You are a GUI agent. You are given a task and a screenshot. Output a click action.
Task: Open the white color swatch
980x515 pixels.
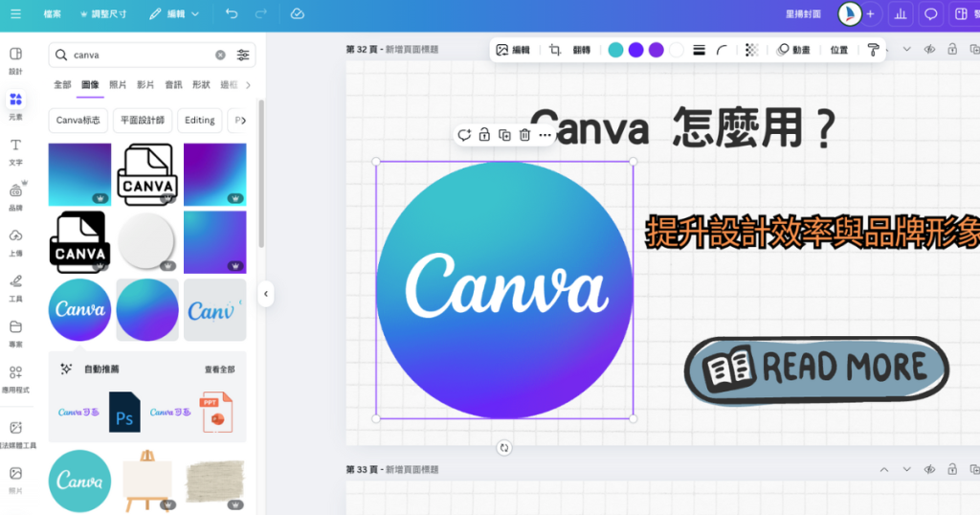point(677,50)
